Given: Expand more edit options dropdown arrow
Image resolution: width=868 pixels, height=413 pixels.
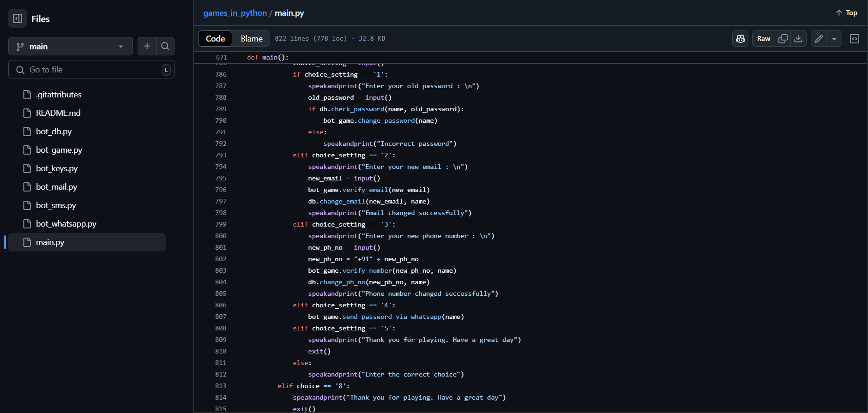Looking at the screenshot, I should [834, 39].
